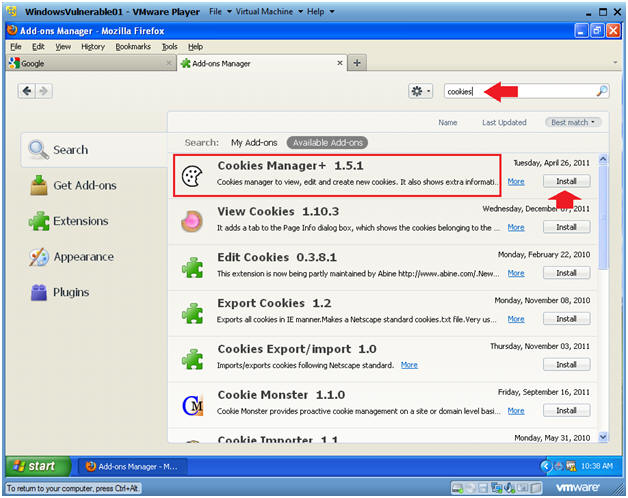Image resolution: width=628 pixels, height=498 pixels.
Task: Click Add-ons Manager taskbar button
Action: [x=132, y=467]
